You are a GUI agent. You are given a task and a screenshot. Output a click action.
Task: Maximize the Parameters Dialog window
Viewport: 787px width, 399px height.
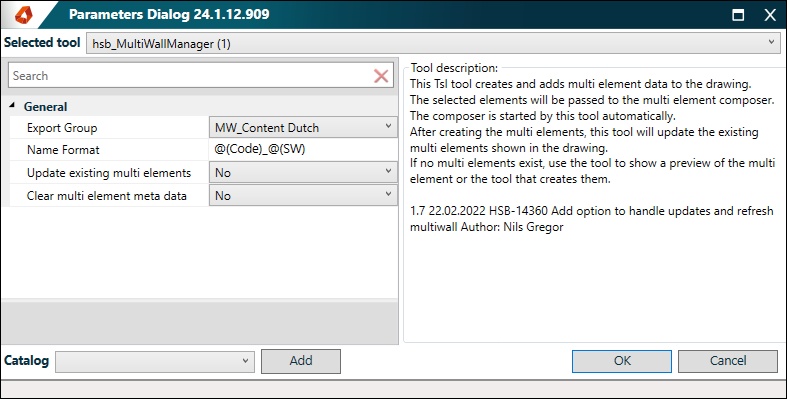point(738,15)
